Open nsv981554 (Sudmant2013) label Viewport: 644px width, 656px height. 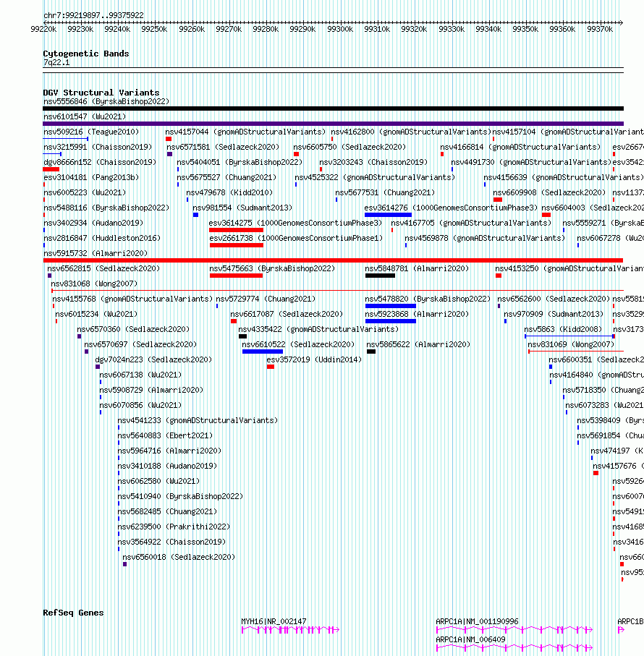point(242,208)
